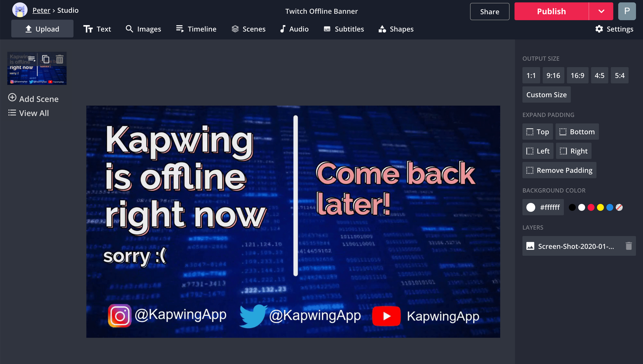Open the Scenes menu item

coord(249,29)
